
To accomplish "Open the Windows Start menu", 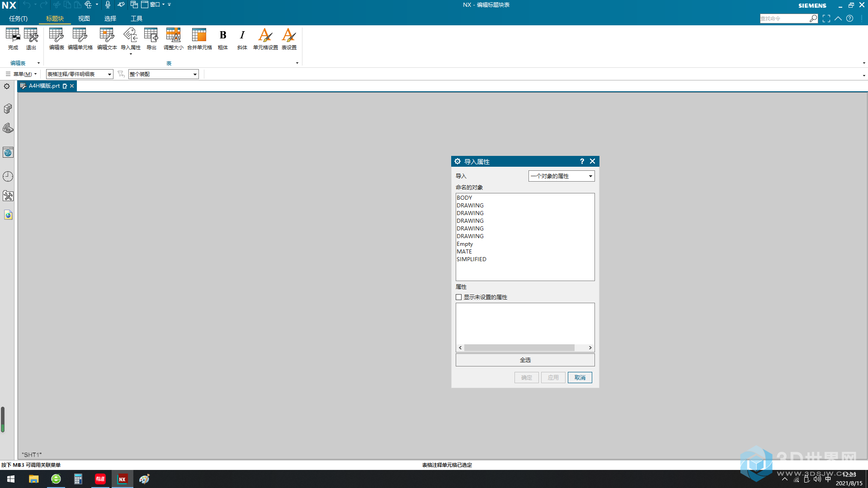I will coord(11,479).
